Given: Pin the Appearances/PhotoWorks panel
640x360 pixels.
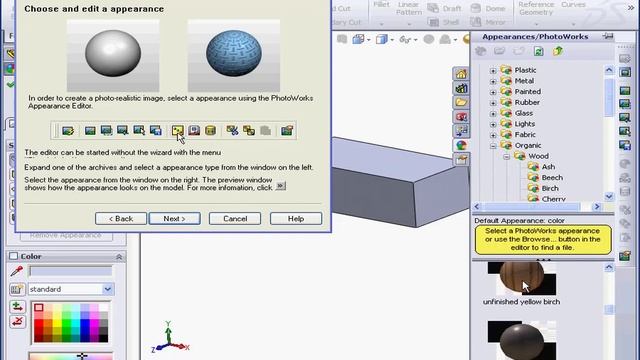Looking at the screenshot, I should pos(608,36).
